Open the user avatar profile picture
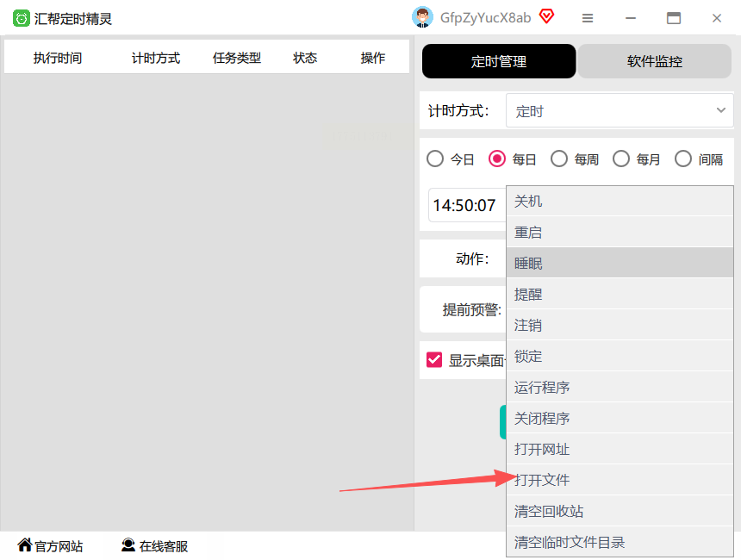 (x=422, y=17)
